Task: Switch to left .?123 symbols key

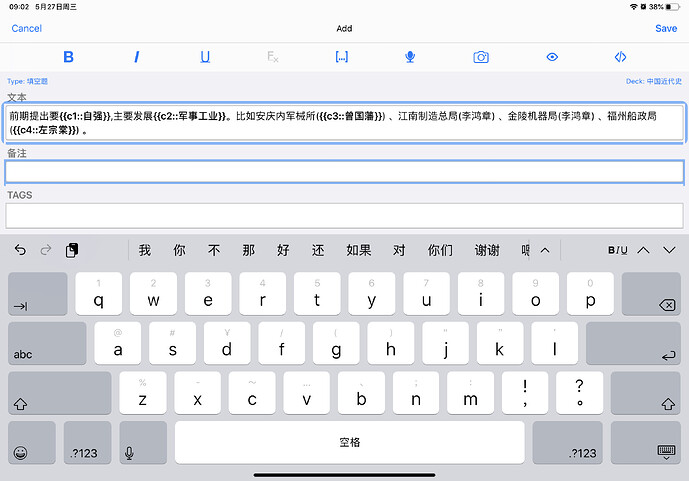Action: [x=87, y=442]
